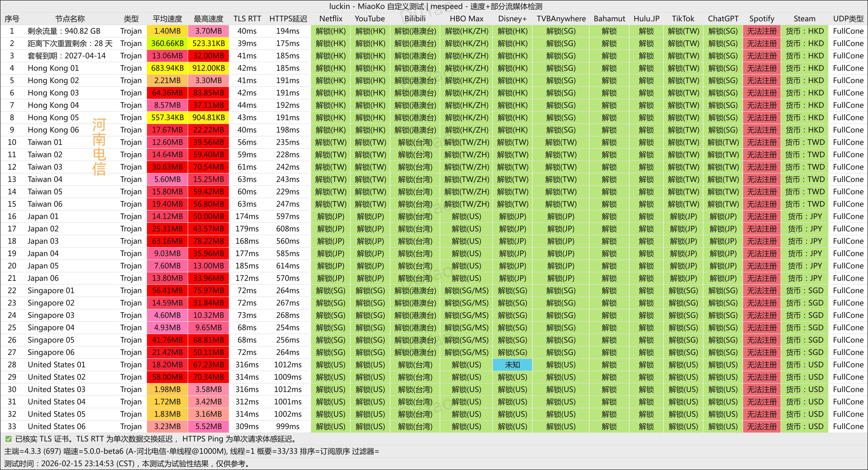The height and width of the screenshot is (470, 868).
Task: Select the Hong Kong 03 node name
Action: (x=53, y=93)
